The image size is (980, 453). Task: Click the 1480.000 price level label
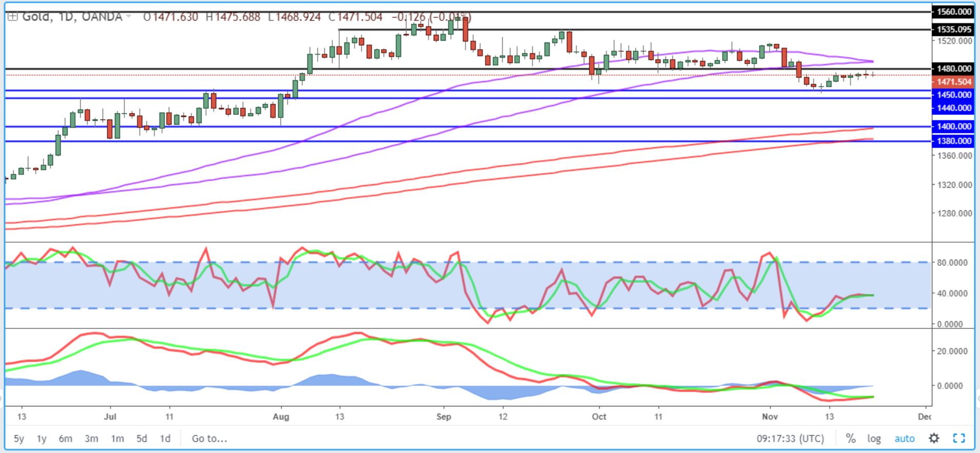pos(953,68)
